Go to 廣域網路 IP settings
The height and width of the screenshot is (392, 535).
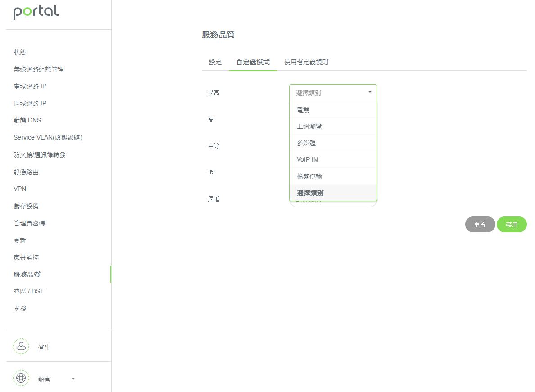pyautogui.click(x=30, y=86)
